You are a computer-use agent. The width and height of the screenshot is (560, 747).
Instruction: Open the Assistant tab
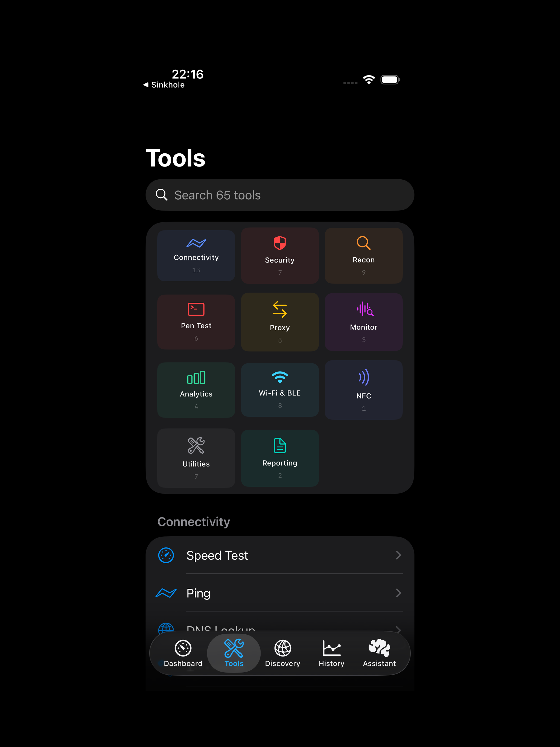coord(379,653)
